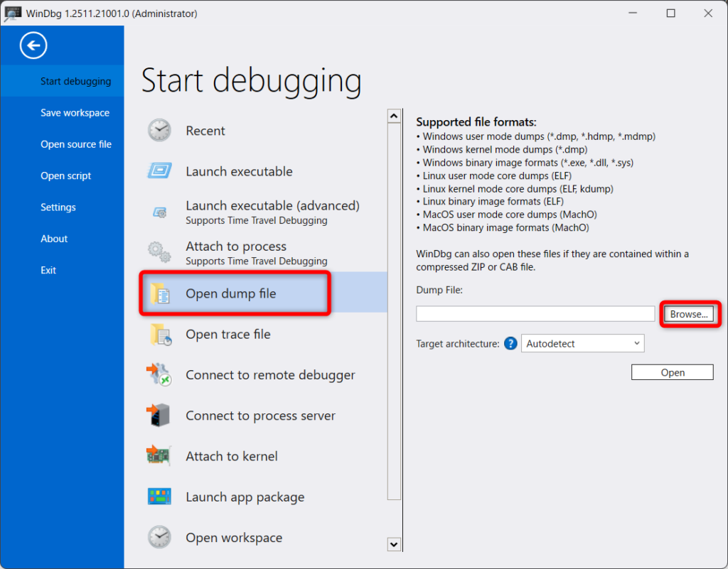Click the Launch executable icon
The image size is (728, 569).
159,171
